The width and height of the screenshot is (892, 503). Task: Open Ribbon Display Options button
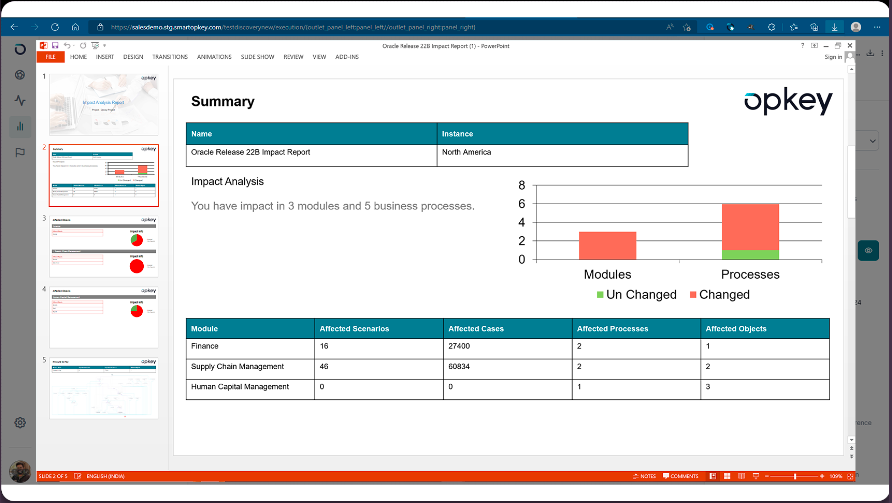[x=814, y=46]
